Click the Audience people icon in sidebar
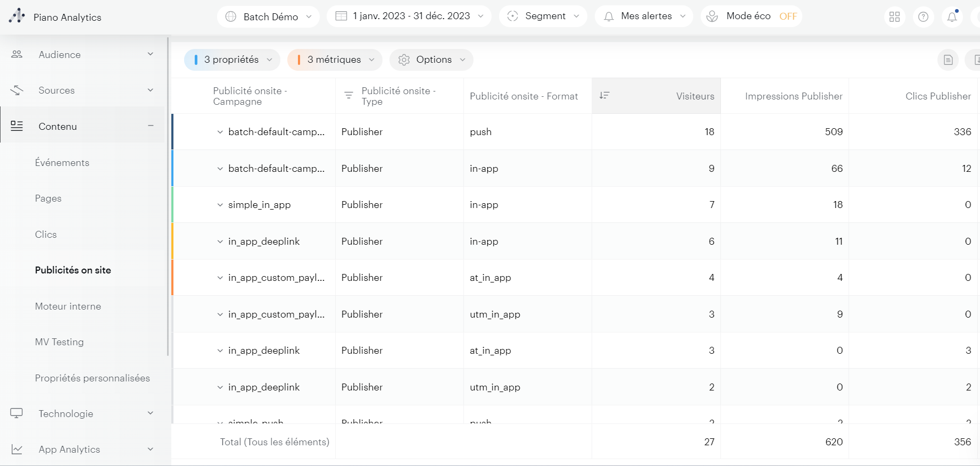The height and width of the screenshot is (466, 980). coord(17,54)
